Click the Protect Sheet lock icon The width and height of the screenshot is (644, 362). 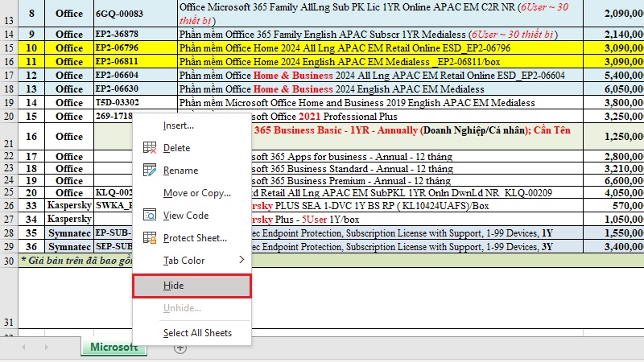click(x=150, y=237)
